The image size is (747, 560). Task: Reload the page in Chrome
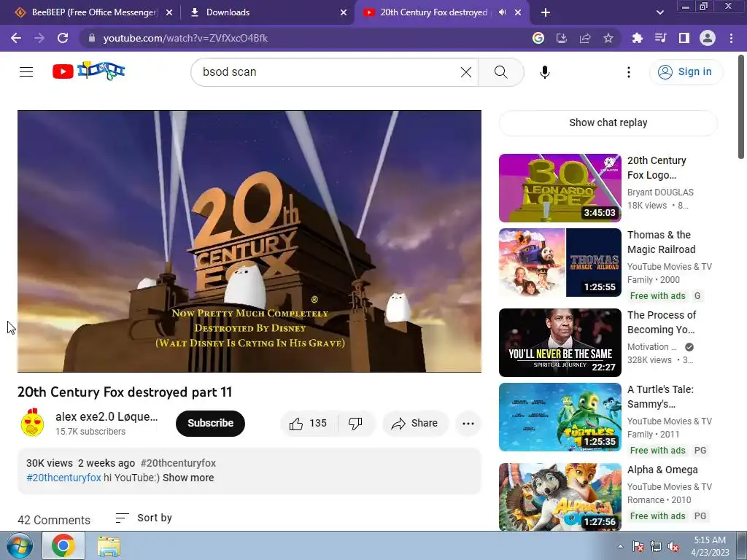point(63,38)
